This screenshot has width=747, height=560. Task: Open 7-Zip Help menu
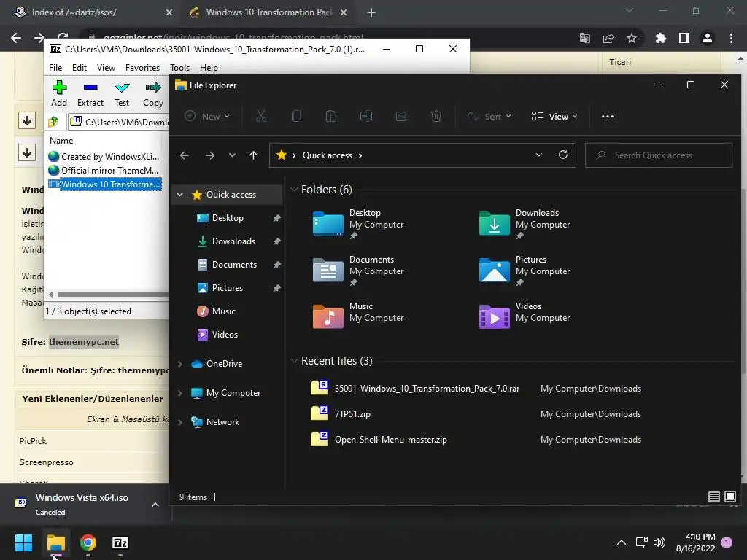[209, 68]
